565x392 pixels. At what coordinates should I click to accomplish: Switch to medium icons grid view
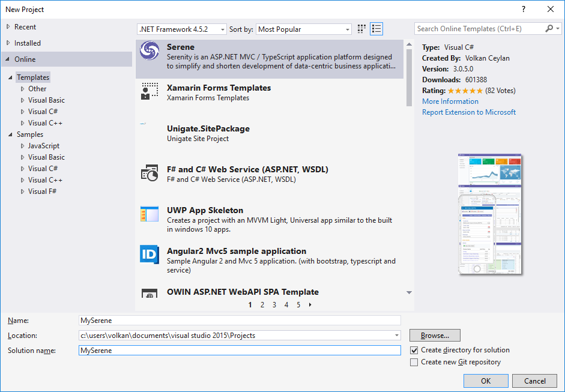361,29
